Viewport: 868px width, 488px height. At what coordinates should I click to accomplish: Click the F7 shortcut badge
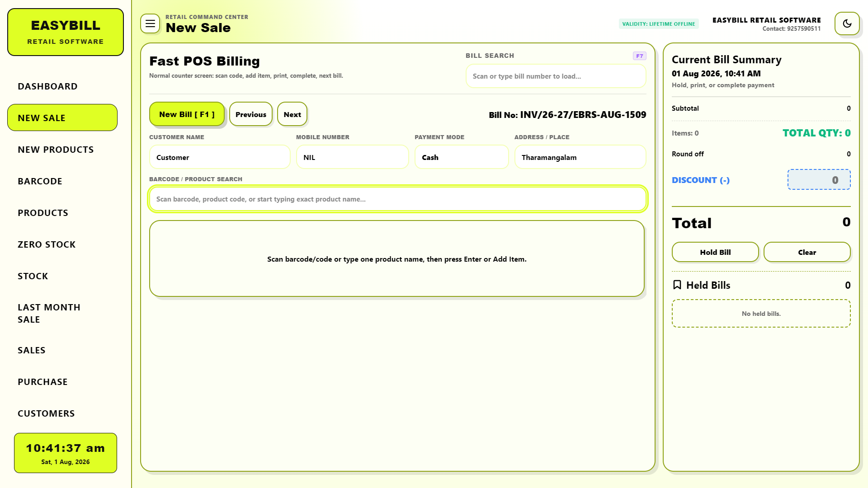point(639,56)
